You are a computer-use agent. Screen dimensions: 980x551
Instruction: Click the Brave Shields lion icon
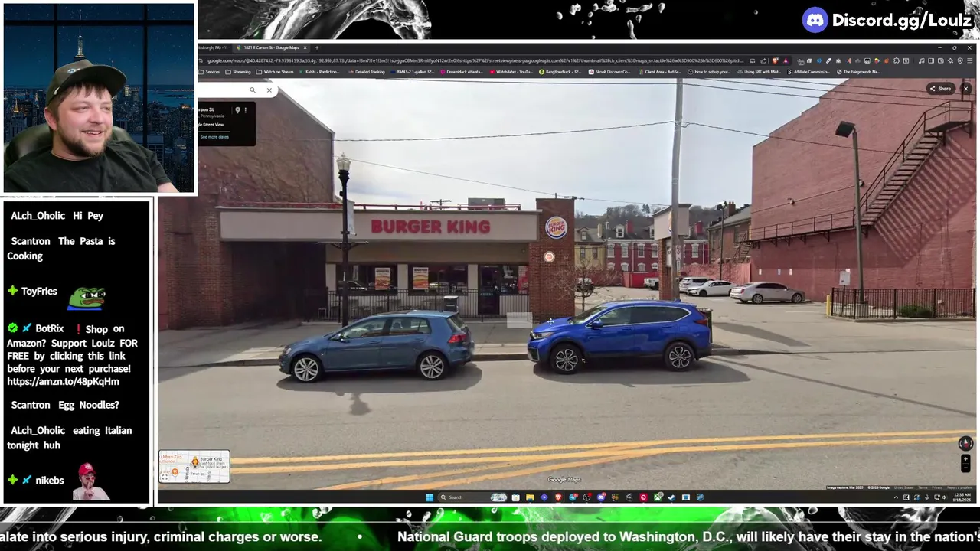tap(775, 60)
